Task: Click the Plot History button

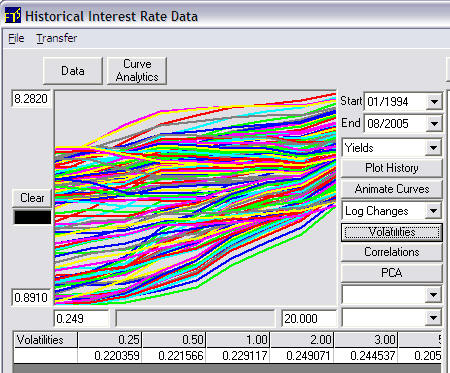Action: pos(392,168)
